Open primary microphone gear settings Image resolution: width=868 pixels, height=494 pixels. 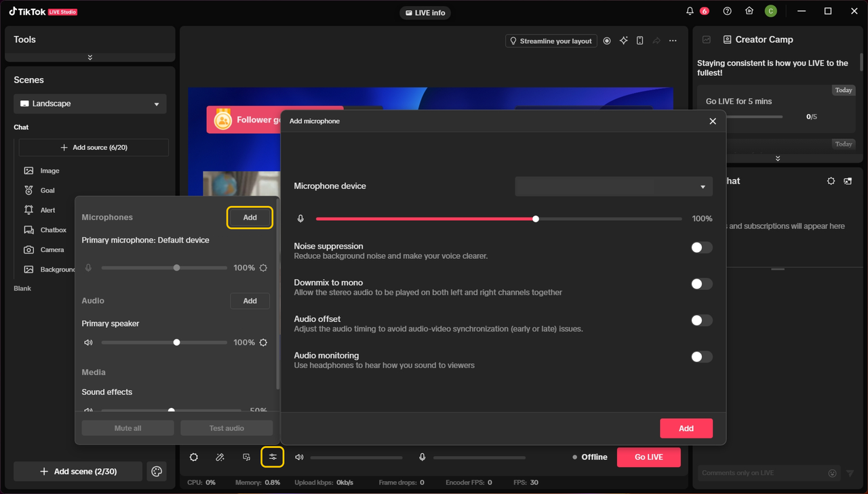[x=263, y=268]
